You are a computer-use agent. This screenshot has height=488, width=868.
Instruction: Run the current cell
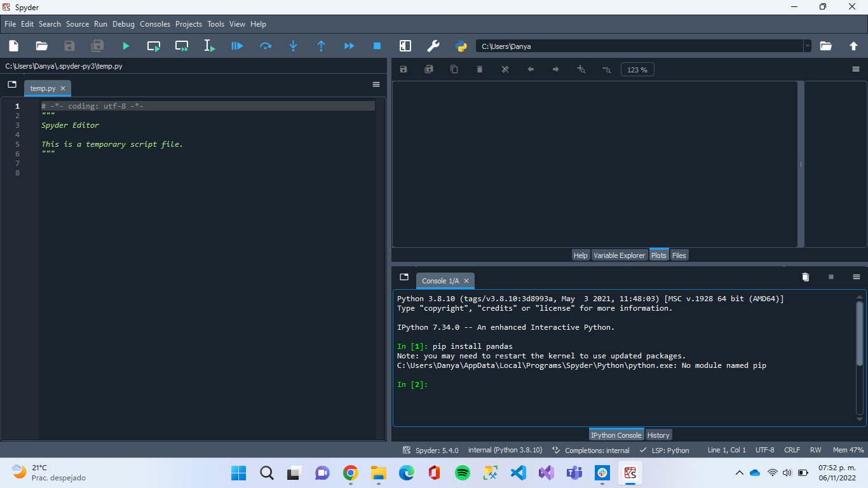tap(154, 46)
